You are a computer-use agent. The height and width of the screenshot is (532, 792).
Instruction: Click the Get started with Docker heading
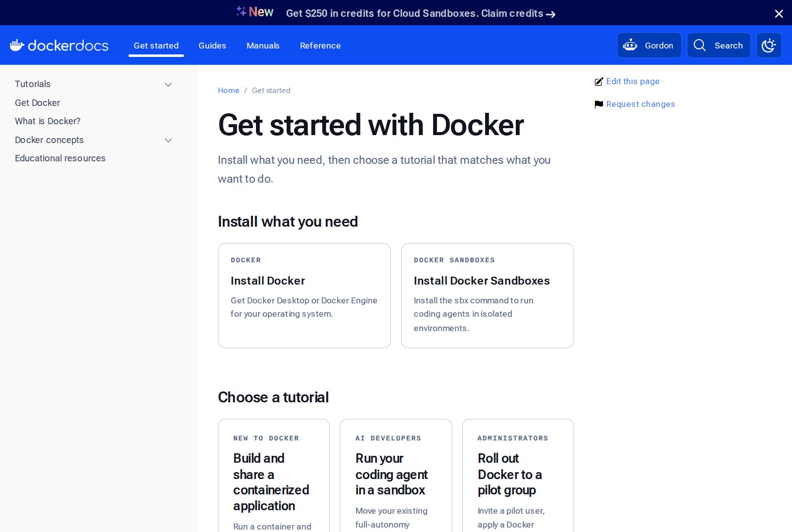(371, 125)
